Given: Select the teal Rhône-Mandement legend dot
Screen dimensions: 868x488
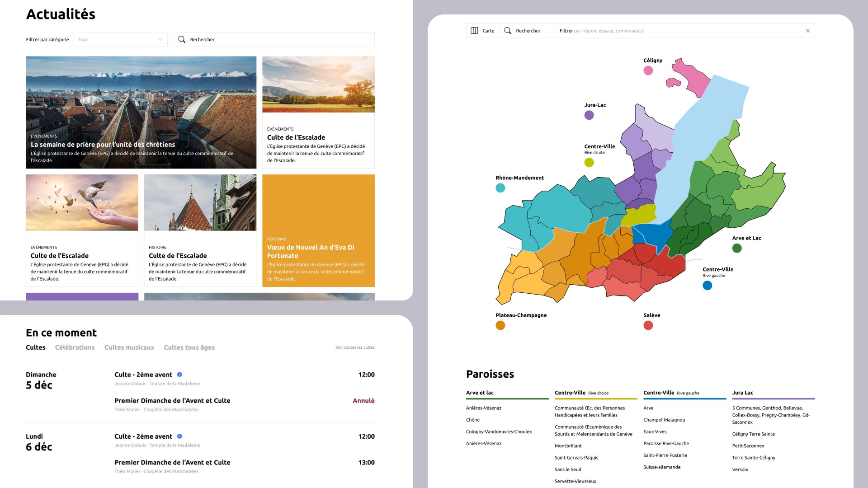Looking at the screenshot, I should (x=500, y=188).
